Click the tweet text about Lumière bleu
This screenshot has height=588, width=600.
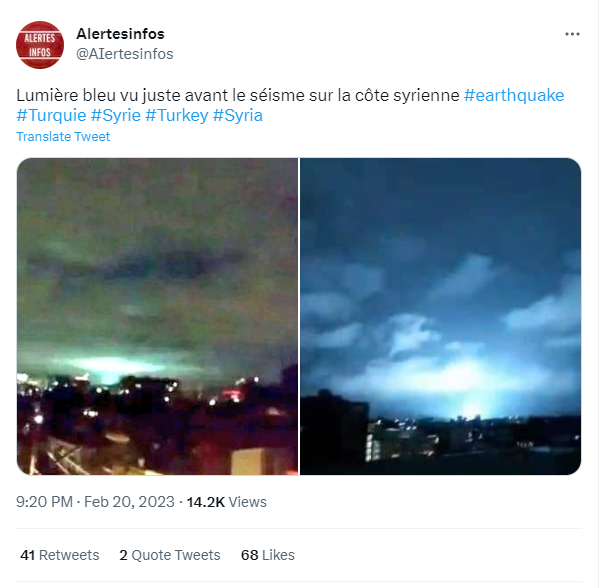237,95
